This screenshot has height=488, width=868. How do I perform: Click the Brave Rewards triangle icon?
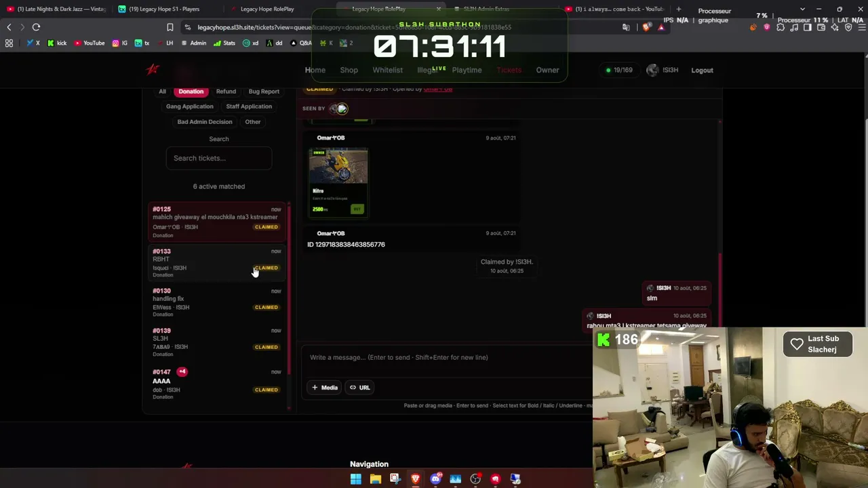[x=661, y=27]
